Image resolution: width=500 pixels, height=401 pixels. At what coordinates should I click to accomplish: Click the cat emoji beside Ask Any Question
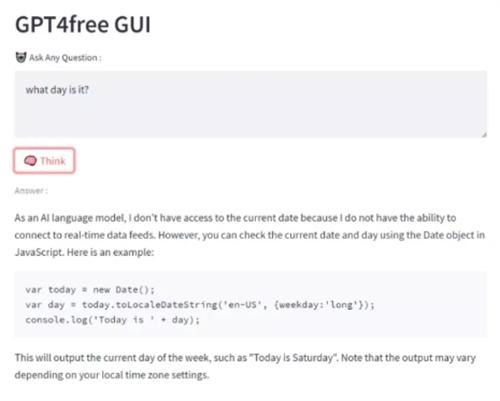click(21, 57)
